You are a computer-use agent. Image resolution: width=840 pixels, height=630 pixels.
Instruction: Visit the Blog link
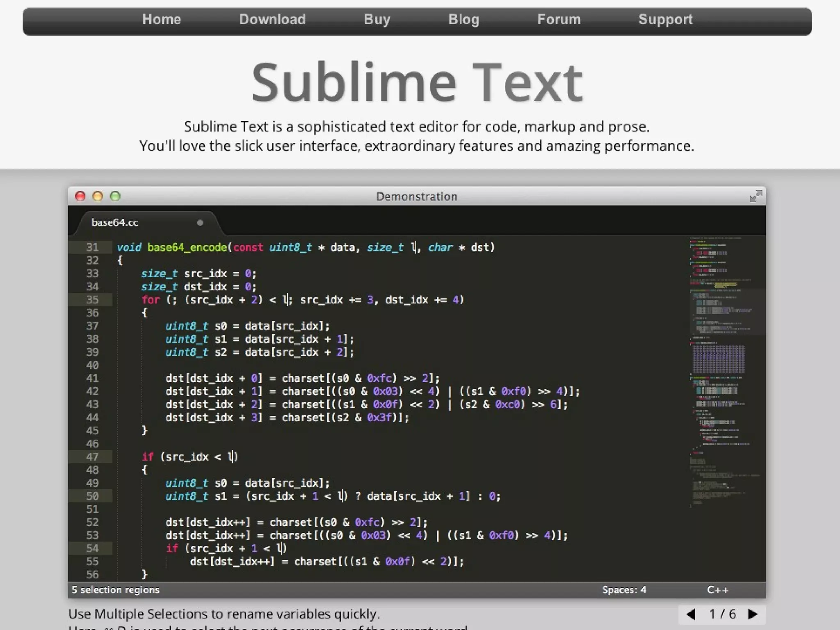(x=463, y=19)
